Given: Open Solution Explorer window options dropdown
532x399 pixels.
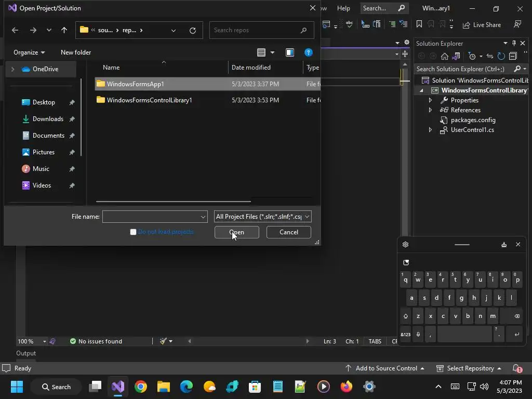Looking at the screenshot, I should pyautogui.click(x=505, y=43).
